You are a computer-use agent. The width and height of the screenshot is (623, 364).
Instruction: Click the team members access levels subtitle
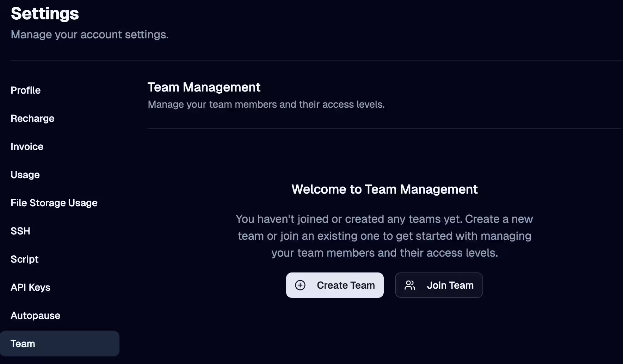pyautogui.click(x=266, y=104)
